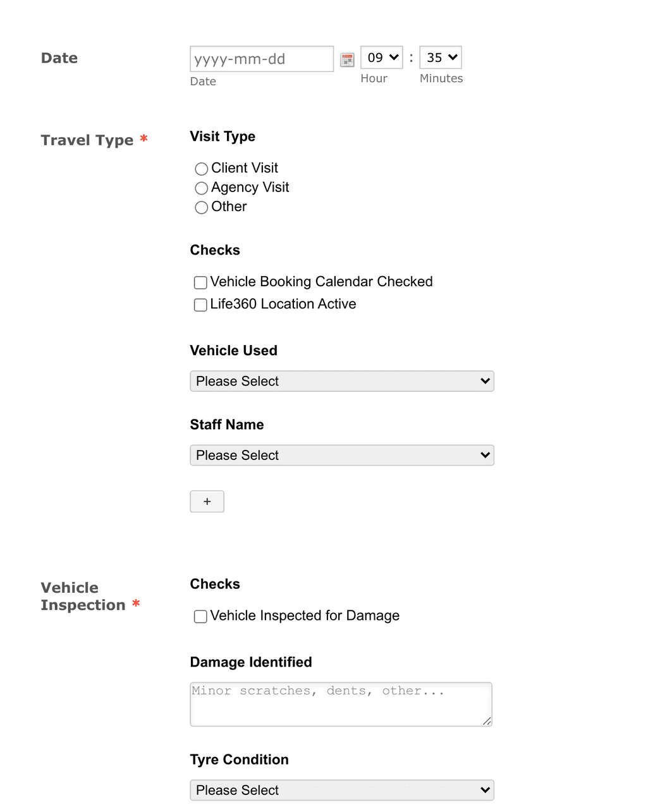The height and width of the screenshot is (812, 660).
Task: Check Vehicle Booking Calendar Checked
Action: point(200,282)
